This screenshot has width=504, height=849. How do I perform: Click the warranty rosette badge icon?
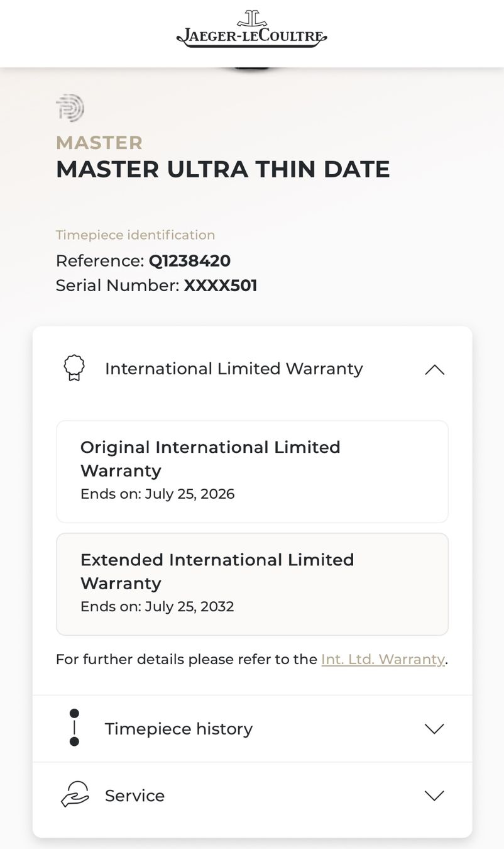pos(74,368)
